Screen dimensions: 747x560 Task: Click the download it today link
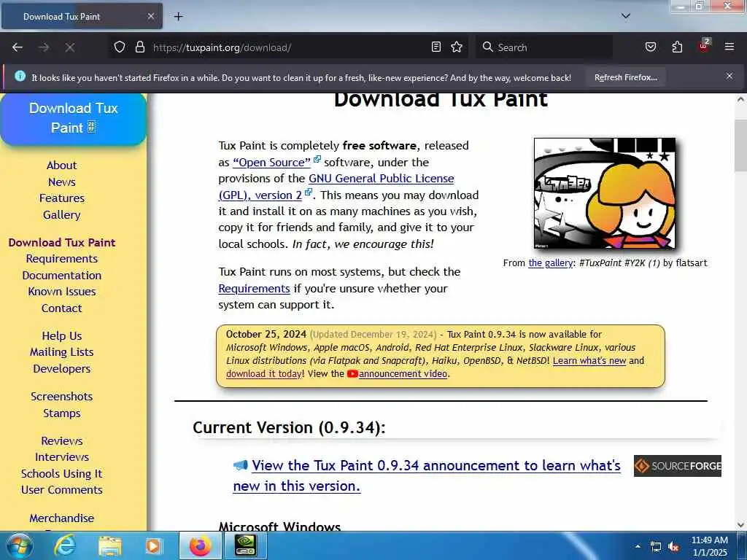pos(263,374)
